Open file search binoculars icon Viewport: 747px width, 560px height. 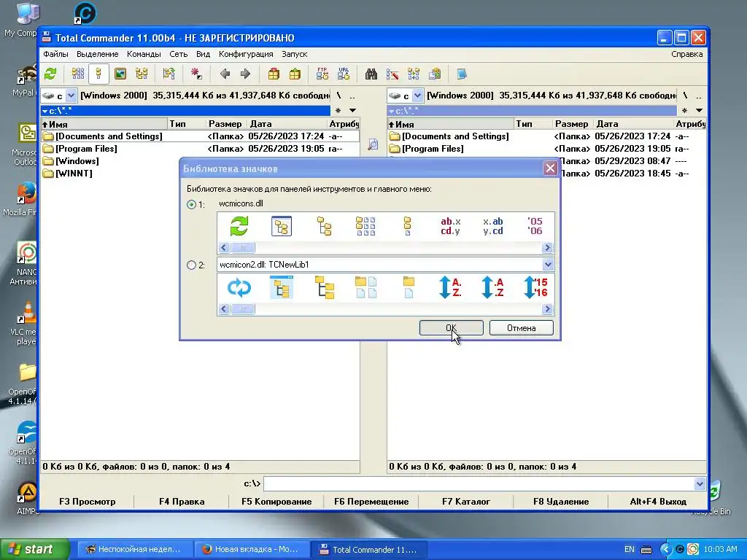tap(371, 74)
